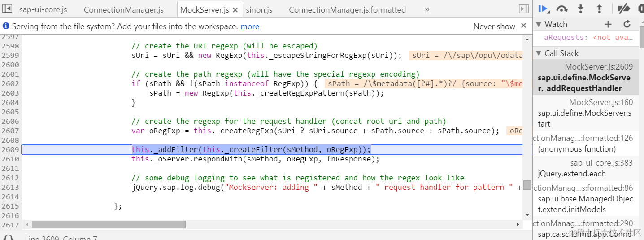The height and width of the screenshot is (240, 644).
Task: Click the 'create the URI regexp' comment
Action: 224,46
